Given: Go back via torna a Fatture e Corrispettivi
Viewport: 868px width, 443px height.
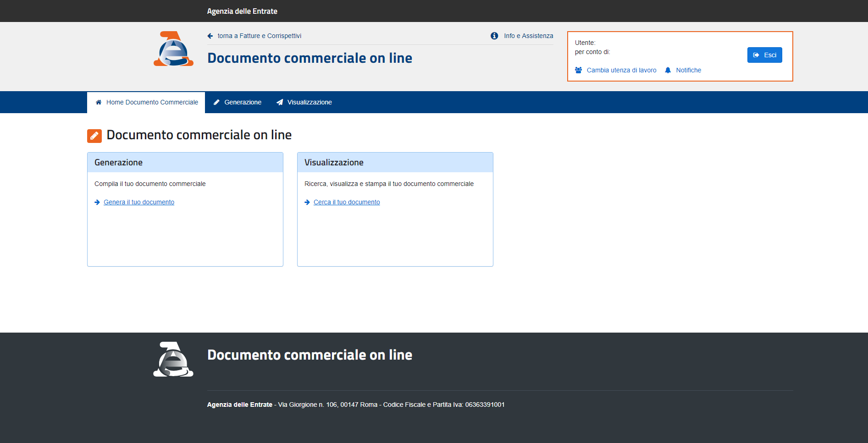Looking at the screenshot, I should (x=260, y=36).
